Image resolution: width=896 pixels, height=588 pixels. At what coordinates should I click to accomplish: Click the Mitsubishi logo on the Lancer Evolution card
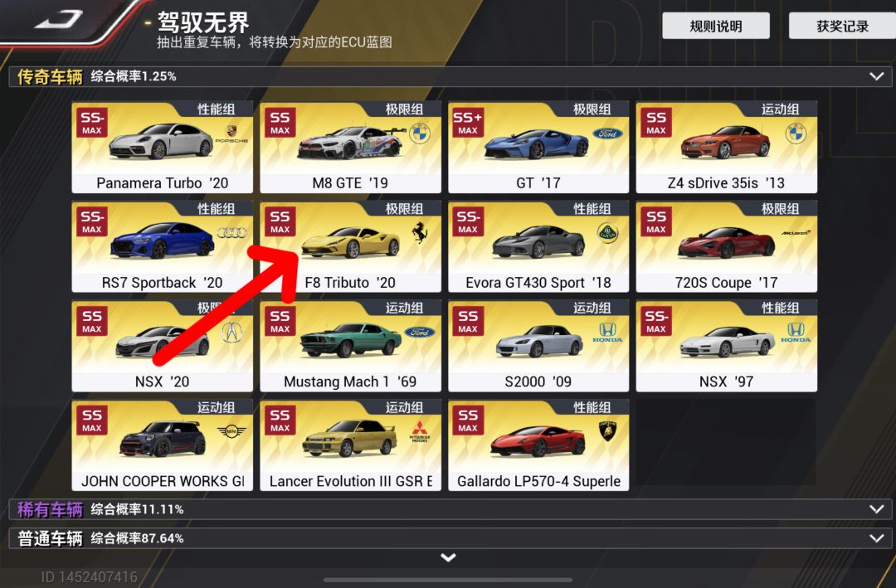[420, 431]
